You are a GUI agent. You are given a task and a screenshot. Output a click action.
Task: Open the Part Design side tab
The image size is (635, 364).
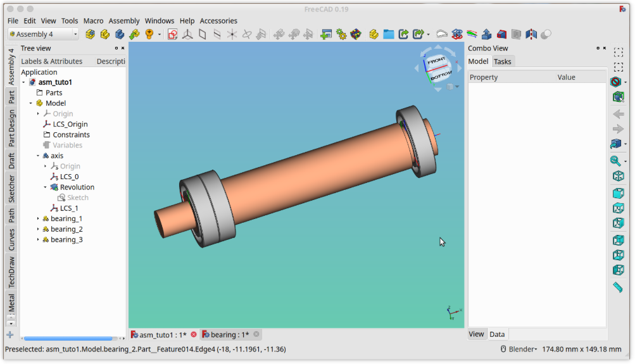click(x=11, y=129)
